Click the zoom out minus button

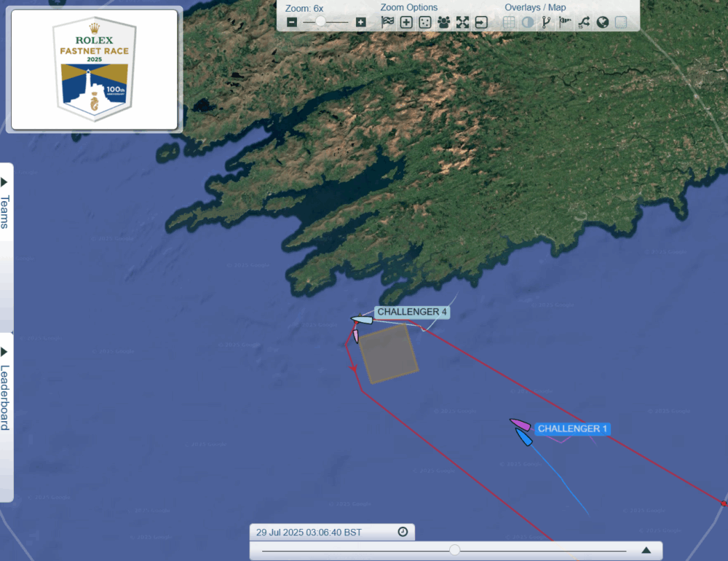coord(292,22)
